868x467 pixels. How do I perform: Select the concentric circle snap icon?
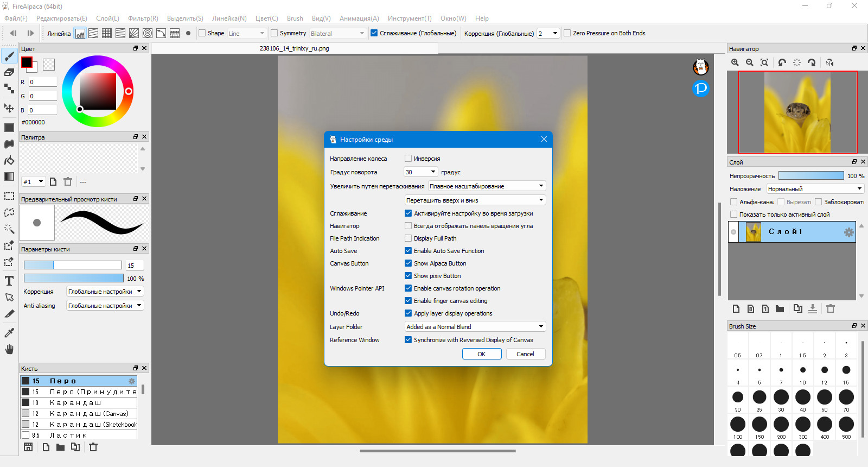148,33
